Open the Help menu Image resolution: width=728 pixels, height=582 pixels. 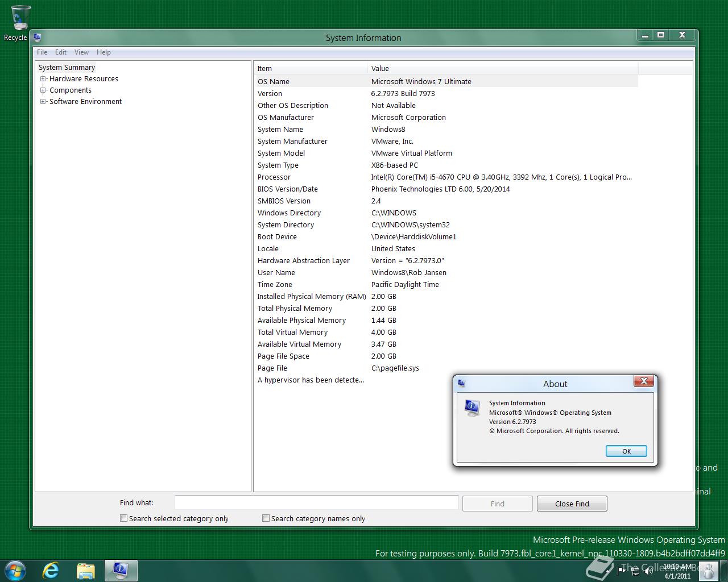click(104, 52)
